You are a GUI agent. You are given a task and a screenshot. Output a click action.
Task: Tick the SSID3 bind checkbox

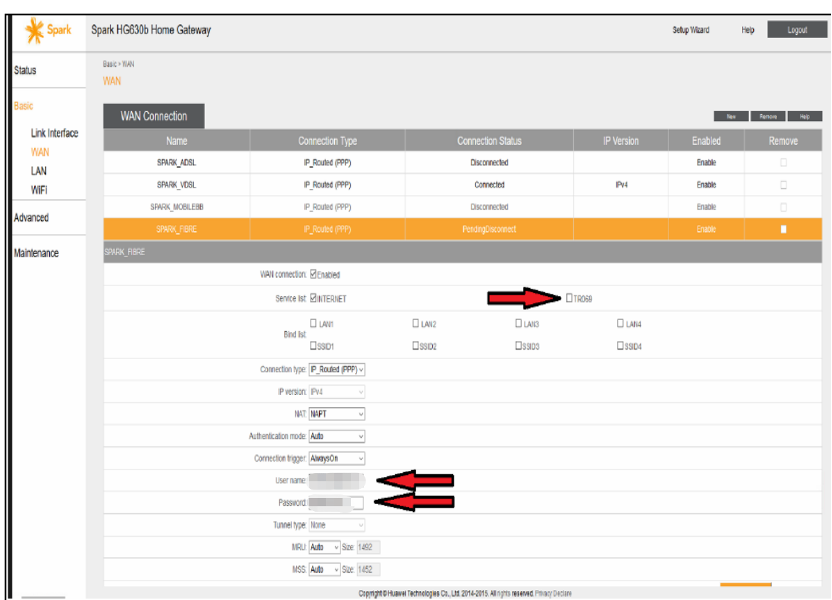click(x=518, y=345)
